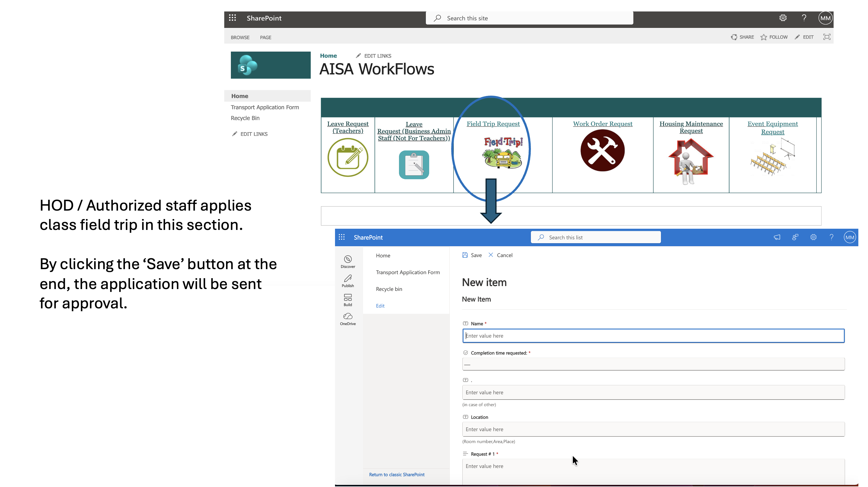Click FOLLOW in the page toolbar

coord(774,37)
